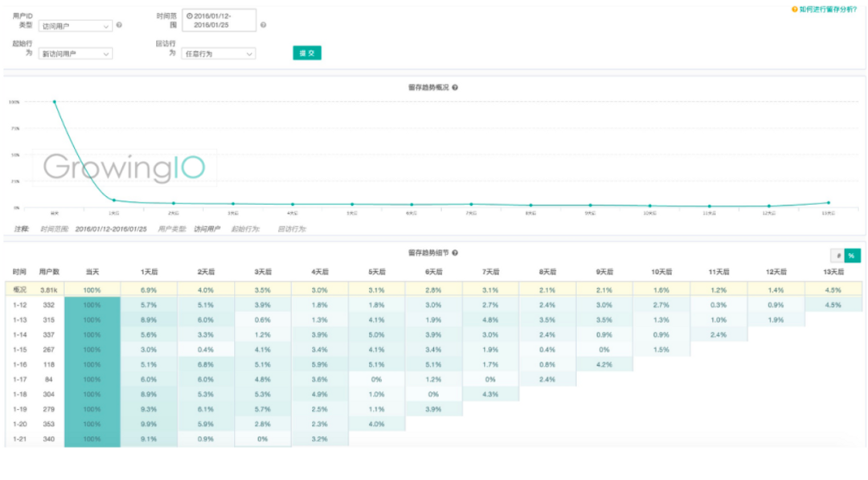868x480 pixels.
Task: Click the 1天后 column header
Action: pos(149,272)
